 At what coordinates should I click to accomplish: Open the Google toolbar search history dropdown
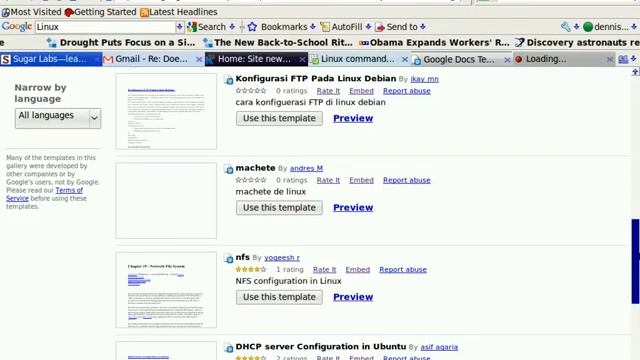click(180, 27)
